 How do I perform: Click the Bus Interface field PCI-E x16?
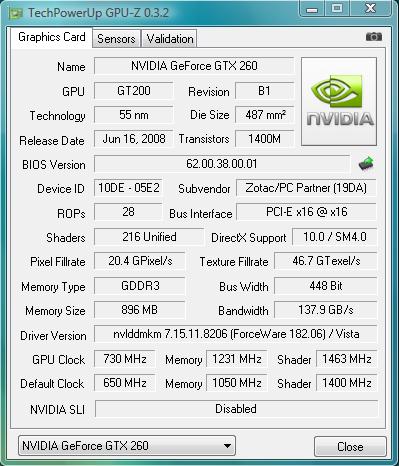[306, 212]
